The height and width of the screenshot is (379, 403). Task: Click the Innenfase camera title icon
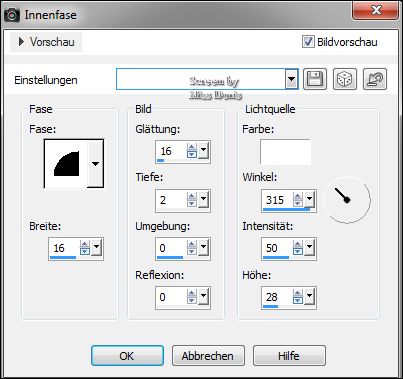[x=11, y=15]
